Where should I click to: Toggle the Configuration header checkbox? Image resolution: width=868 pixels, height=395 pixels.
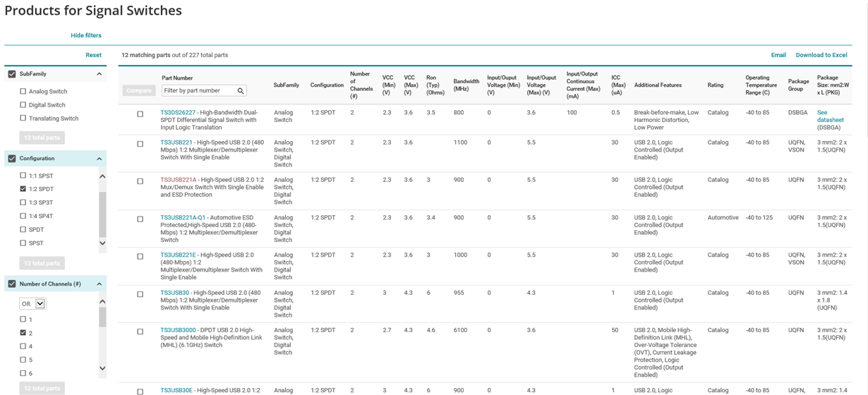[12, 159]
